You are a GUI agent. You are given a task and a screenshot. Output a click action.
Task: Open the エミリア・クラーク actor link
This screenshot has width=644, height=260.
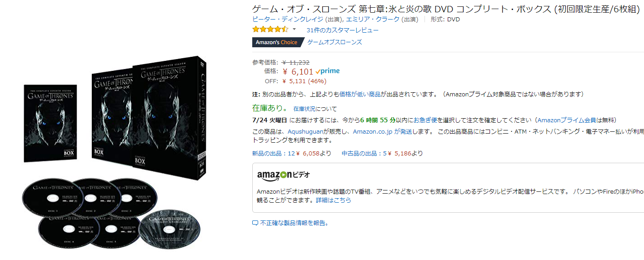coord(373,19)
